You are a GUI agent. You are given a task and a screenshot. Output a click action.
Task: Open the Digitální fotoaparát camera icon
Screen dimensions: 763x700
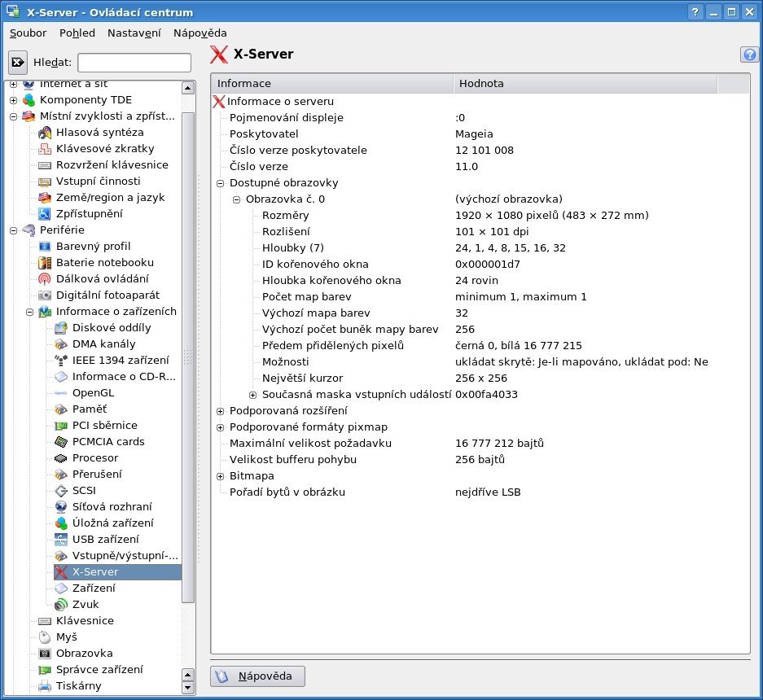(45, 295)
